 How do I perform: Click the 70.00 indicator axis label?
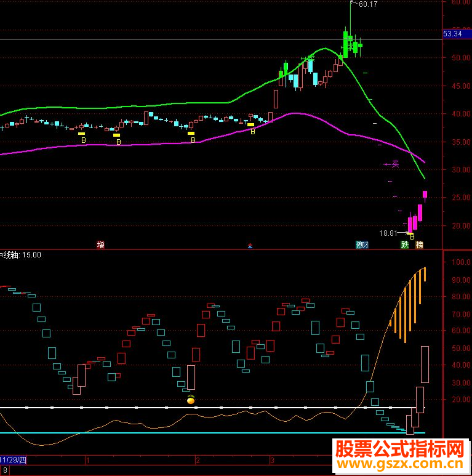pyautogui.click(x=461, y=315)
